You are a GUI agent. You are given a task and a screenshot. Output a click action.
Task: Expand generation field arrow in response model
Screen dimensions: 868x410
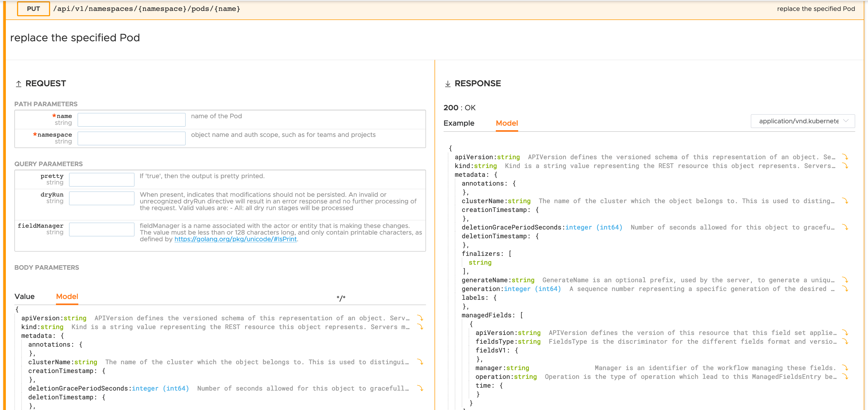coord(846,289)
